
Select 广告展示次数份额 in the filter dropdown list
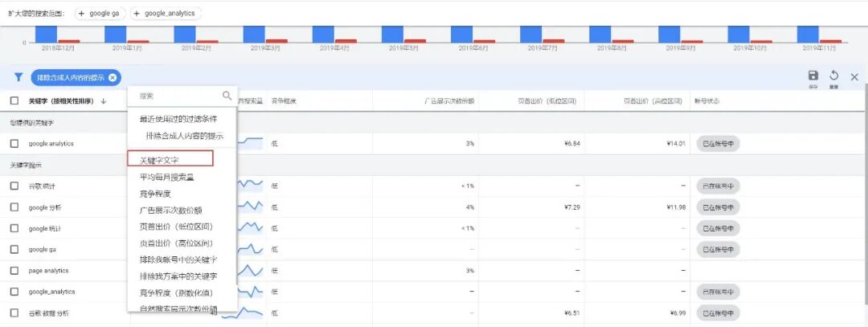click(x=170, y=211)
